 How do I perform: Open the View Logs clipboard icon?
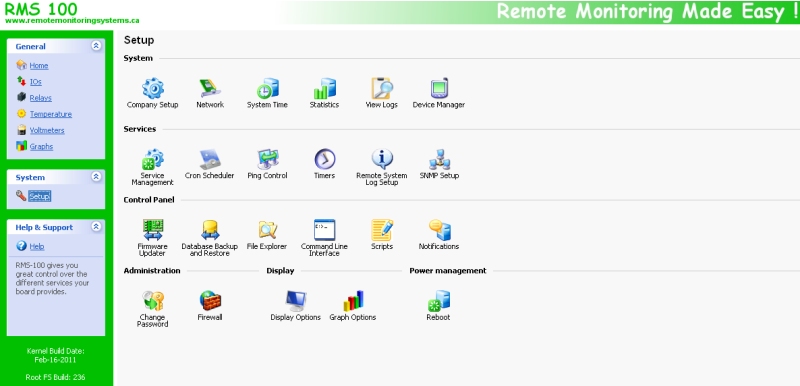pyautogui.click(x=382, y=88)
